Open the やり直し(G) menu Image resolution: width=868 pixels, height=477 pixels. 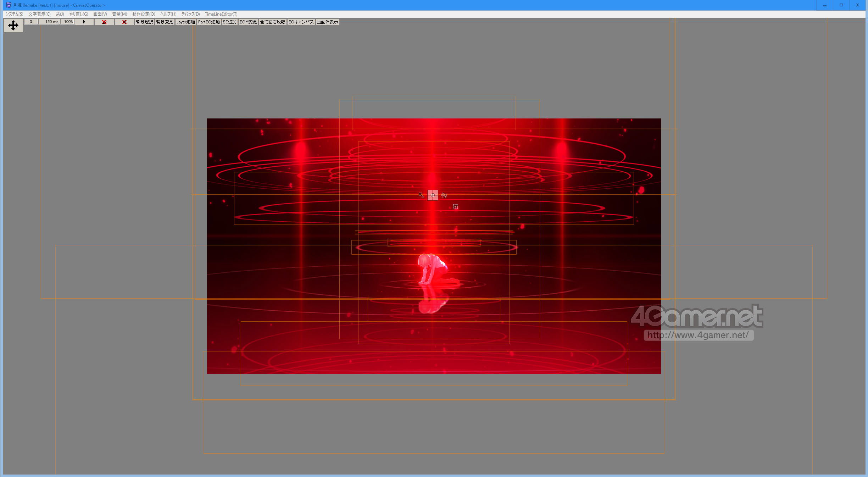click(x=79, y=14)
